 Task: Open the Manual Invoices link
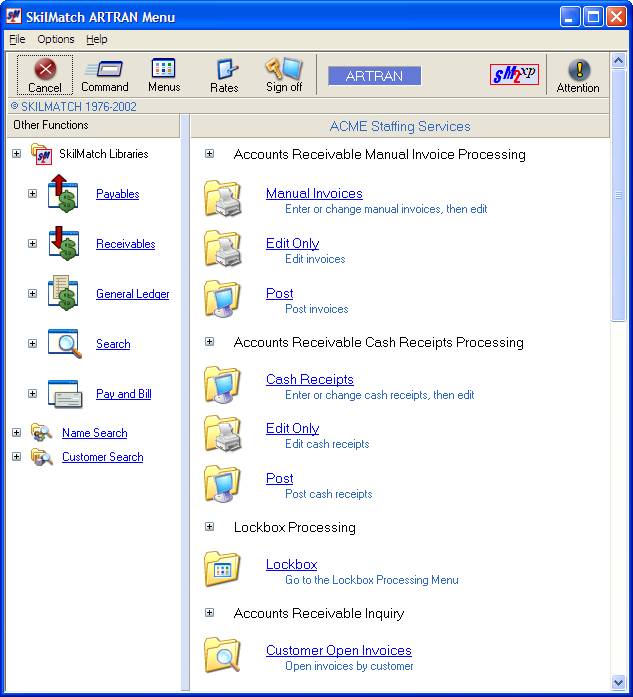point(314,193)
